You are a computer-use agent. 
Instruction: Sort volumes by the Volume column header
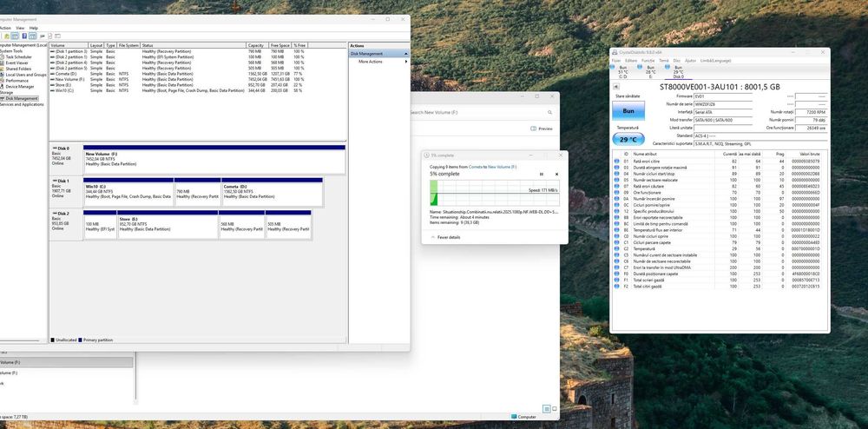point(69,45)
